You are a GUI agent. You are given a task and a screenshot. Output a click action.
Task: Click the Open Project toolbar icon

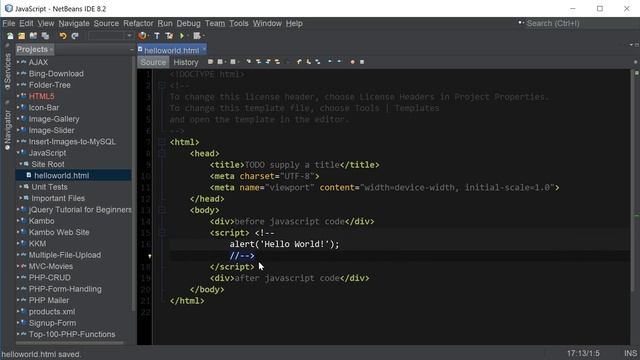(x=33, y=36)
